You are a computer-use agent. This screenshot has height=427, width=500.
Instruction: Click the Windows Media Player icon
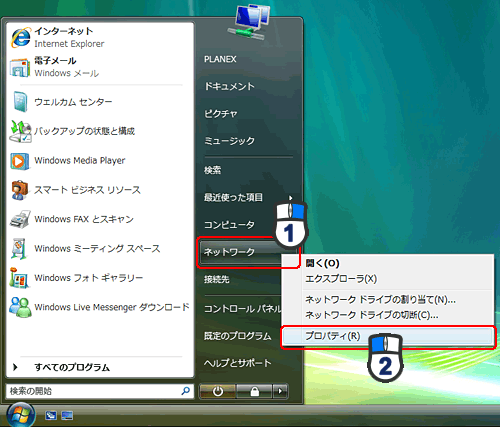point(19,161)
